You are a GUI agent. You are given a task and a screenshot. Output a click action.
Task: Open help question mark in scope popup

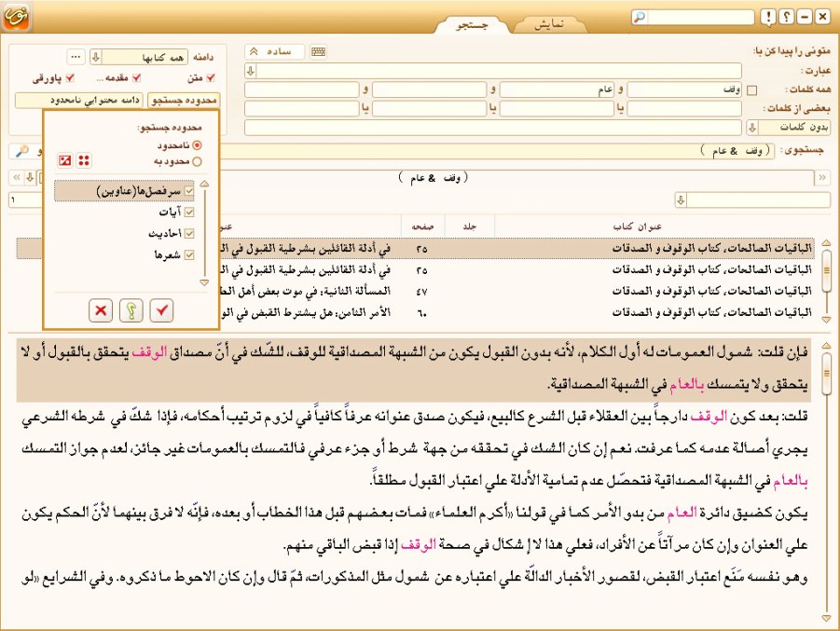[x=131, y=309]
